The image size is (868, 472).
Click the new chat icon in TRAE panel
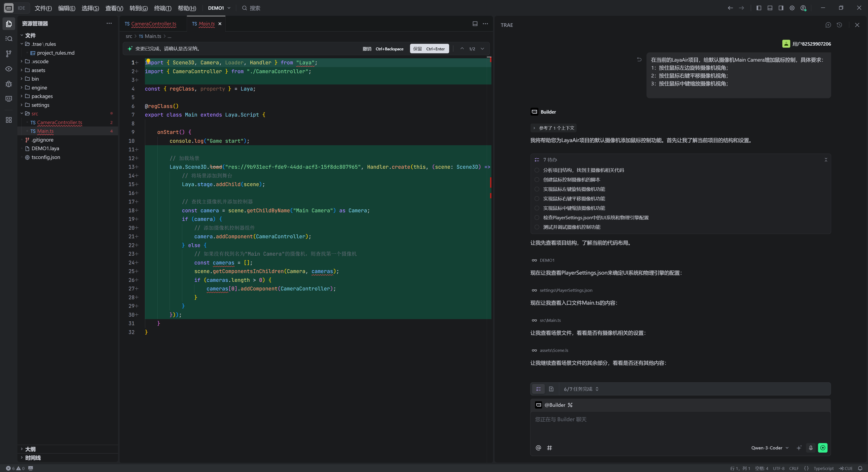point(828,25)
